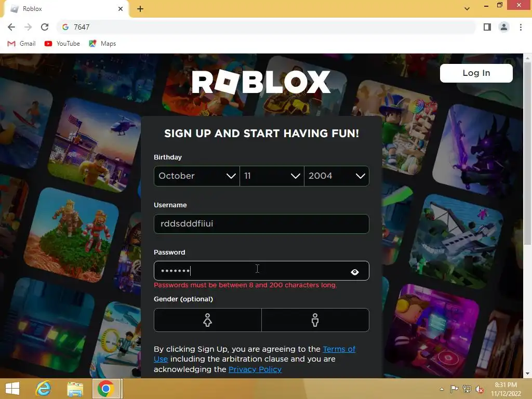Launch Internet Explorer from taskbar

click(44, 389)
